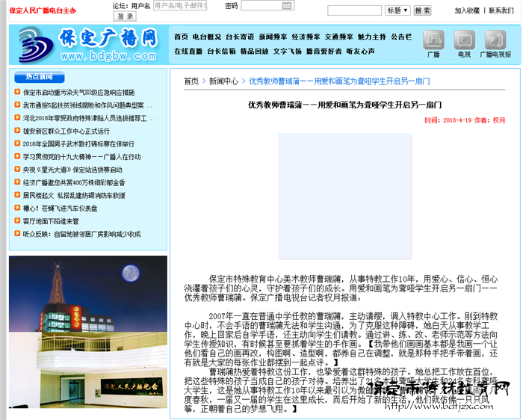This screenshot has width=523, height=420.
Task: Click the radio station building photo
Action: click(88, 330)
